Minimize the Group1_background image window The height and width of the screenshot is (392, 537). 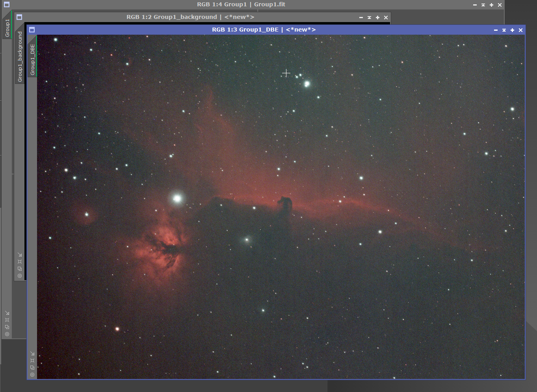pyautogui.click(x=361, y=17)
